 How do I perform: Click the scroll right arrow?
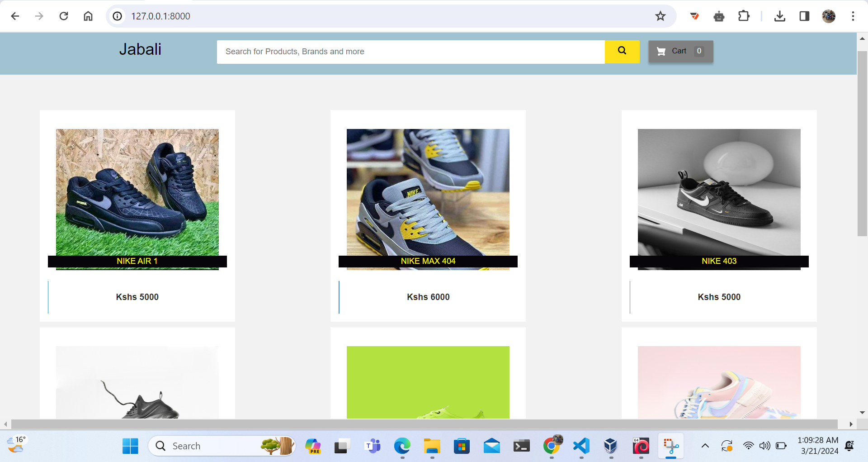851,424
